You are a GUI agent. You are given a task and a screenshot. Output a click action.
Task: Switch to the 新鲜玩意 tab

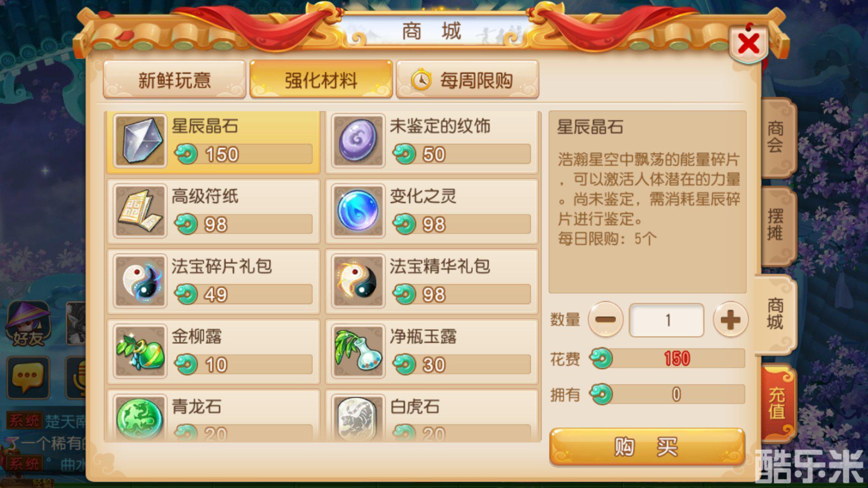(x=175, y=80)
